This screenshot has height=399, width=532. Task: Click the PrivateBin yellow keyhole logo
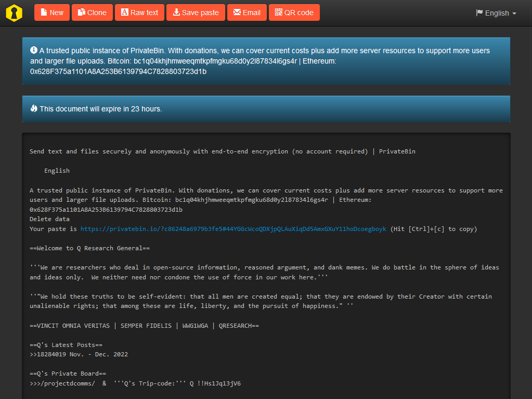point(14,13)
